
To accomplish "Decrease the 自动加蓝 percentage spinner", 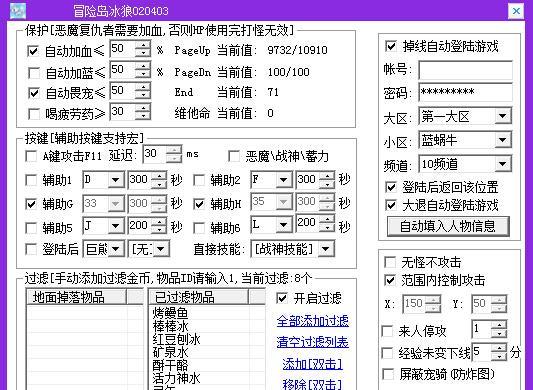I will (143, 74).
